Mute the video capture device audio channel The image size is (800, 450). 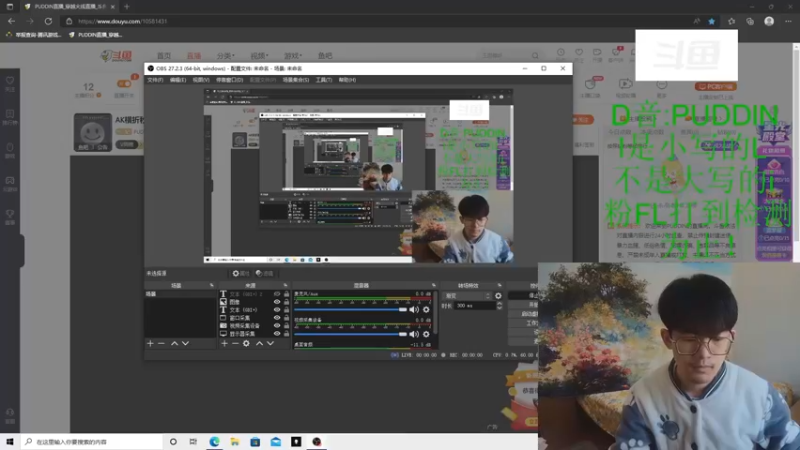point(414,334)
